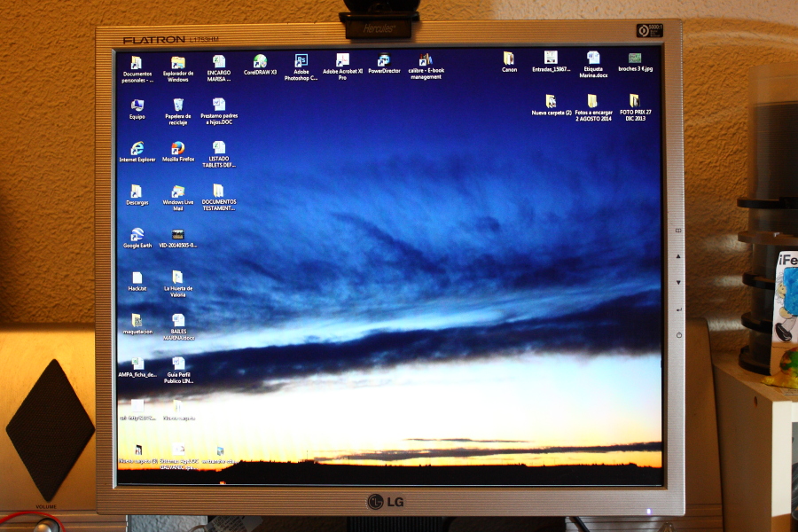This screenshot has width=798, height=532.
Task: Open the Descargas folder shortcut
Action: (137, 195)
